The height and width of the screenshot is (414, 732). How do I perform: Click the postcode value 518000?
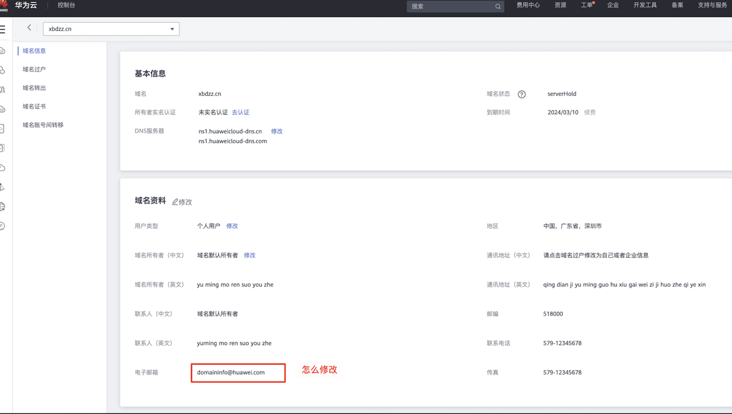click(x=553, y=314)
